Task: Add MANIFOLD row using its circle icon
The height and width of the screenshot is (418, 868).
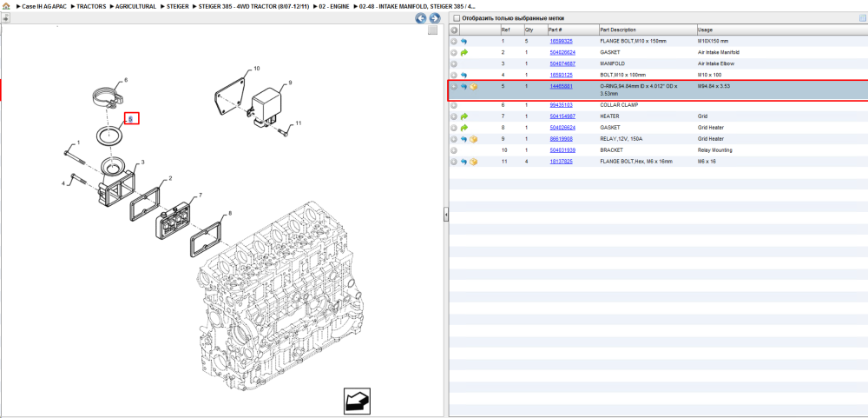Action: 454,64
